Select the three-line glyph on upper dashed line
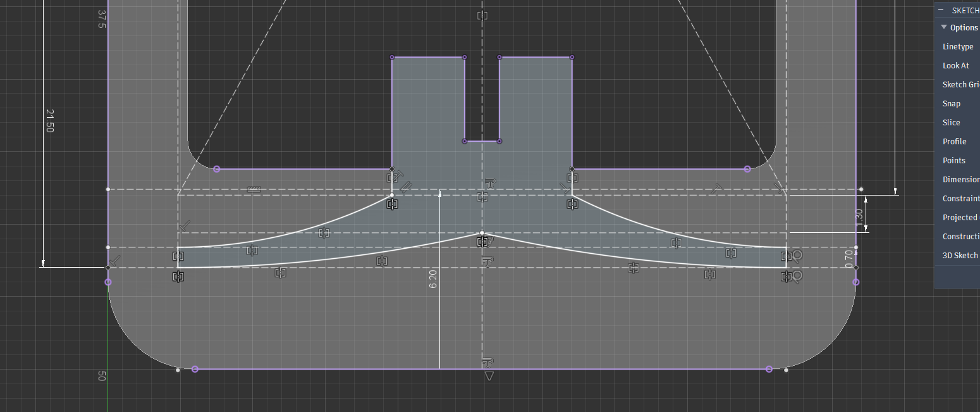 tap(254, 189)
